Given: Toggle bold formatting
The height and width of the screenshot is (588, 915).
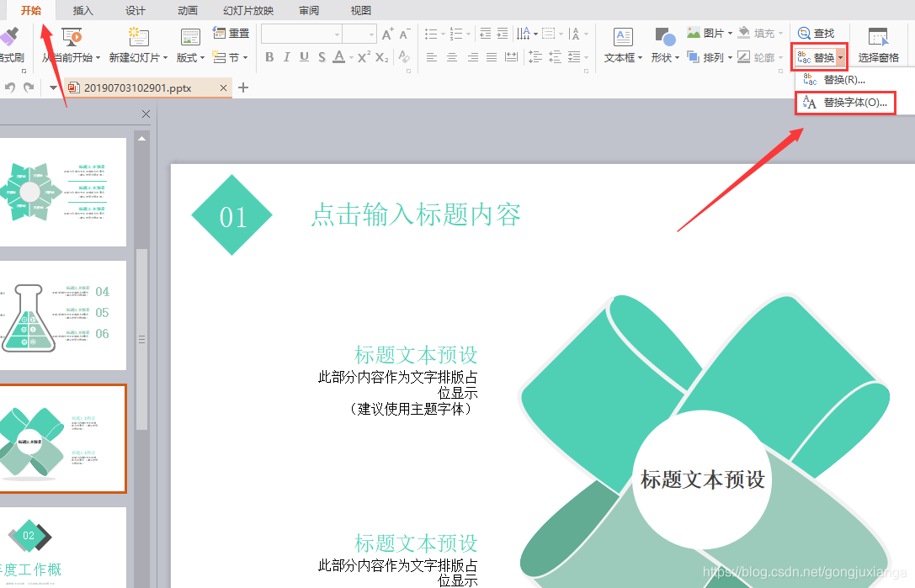Looking at the screenshot, I should 269,57.
